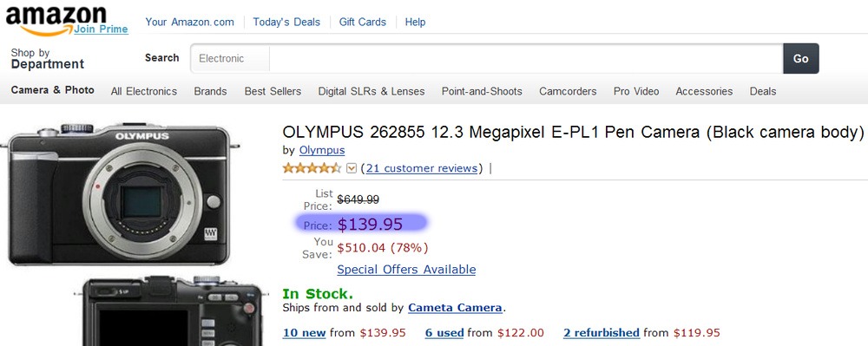The image size is (868, 346).
Task: Show the 2 refurbished offers
Action: coord(602,333)
